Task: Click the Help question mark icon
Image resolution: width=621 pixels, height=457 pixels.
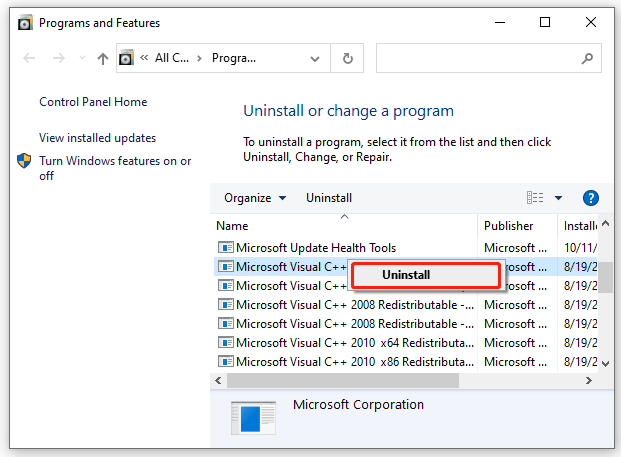Action: [x=590, y=198]
